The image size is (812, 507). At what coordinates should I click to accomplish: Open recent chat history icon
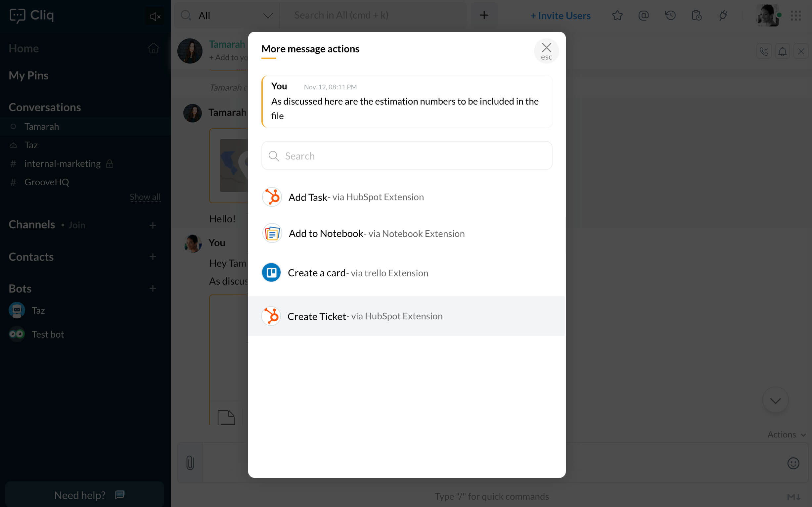click(x=669, y=15)
